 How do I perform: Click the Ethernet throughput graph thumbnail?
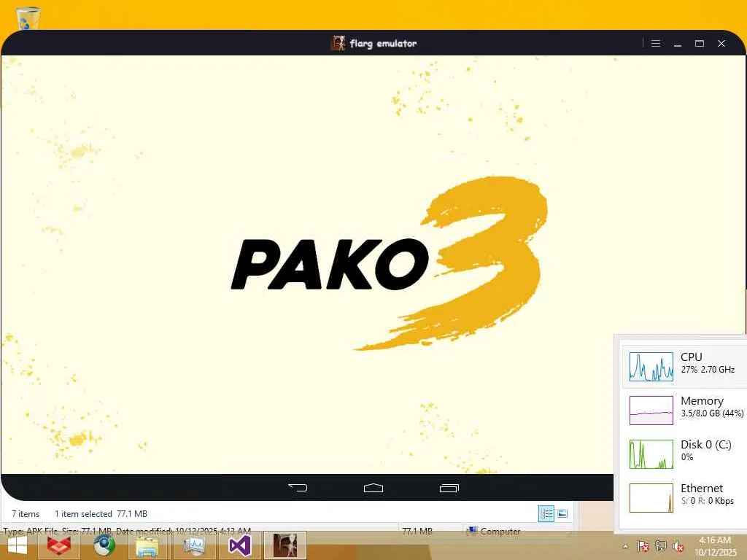(651, 498)
